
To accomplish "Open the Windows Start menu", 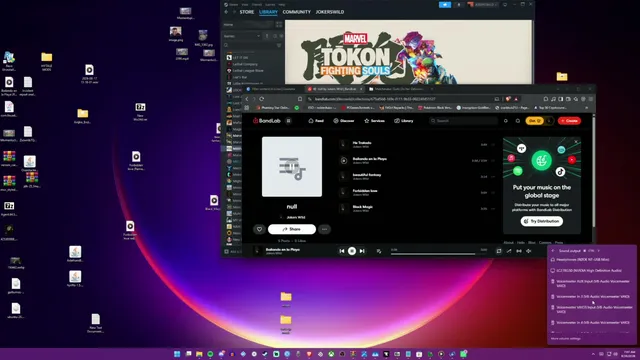I will (x=177, y=354).
